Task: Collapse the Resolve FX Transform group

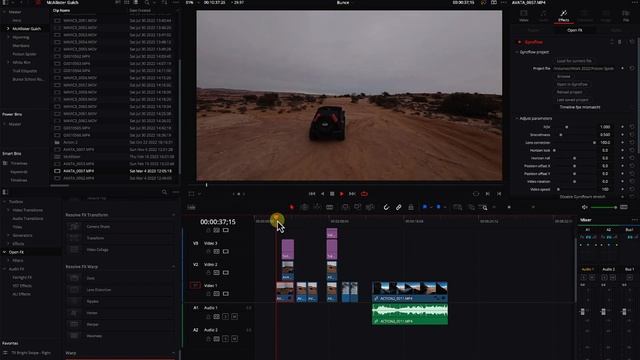Action: pyautogui.click(x=173, y=215)
